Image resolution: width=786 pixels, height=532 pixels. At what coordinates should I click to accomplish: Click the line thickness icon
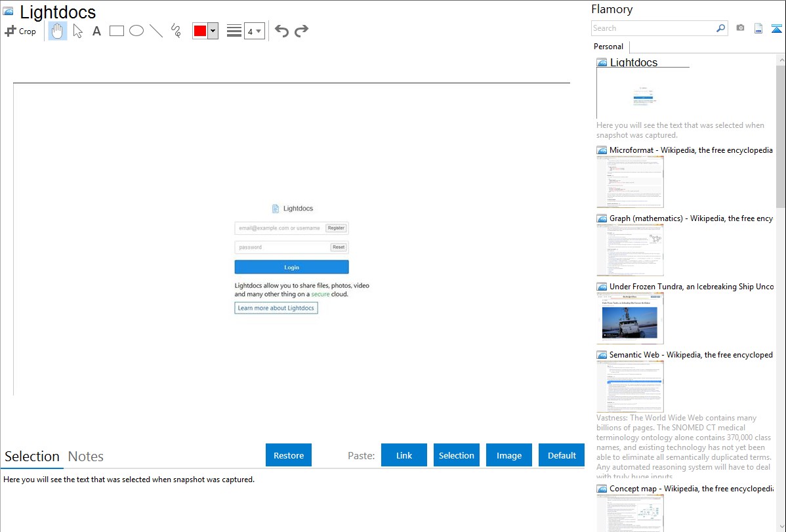coord(234,31)
